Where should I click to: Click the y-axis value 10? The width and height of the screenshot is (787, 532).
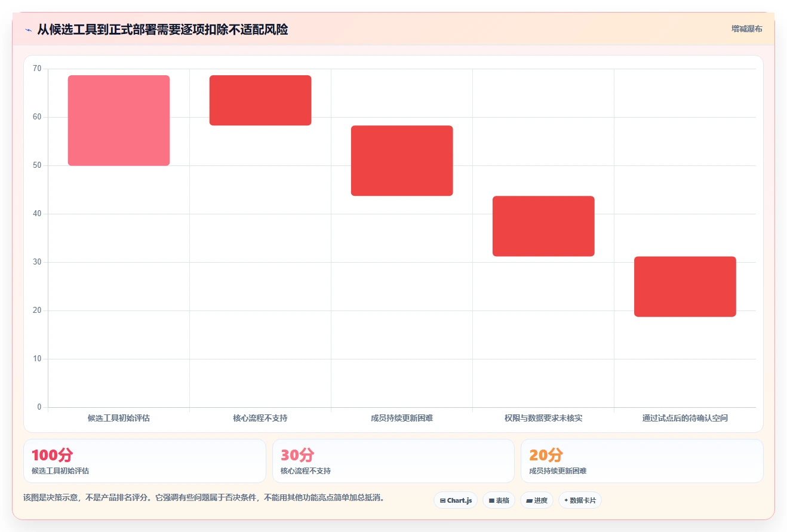[37, 359]
